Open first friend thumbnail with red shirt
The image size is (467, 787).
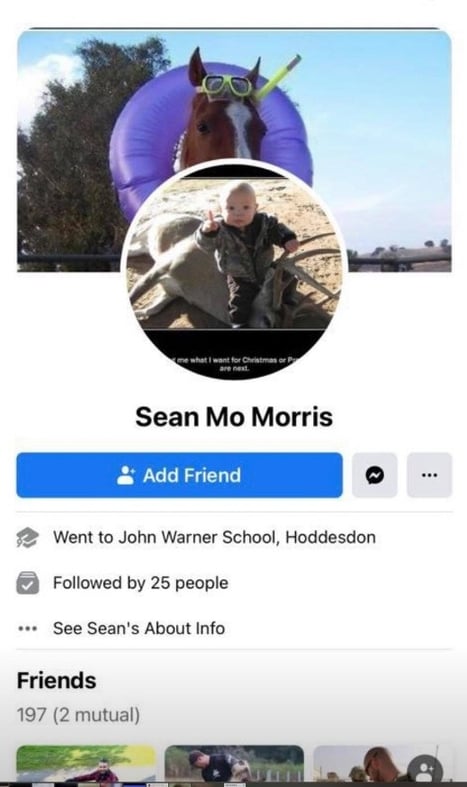click(x=86, y=764)
